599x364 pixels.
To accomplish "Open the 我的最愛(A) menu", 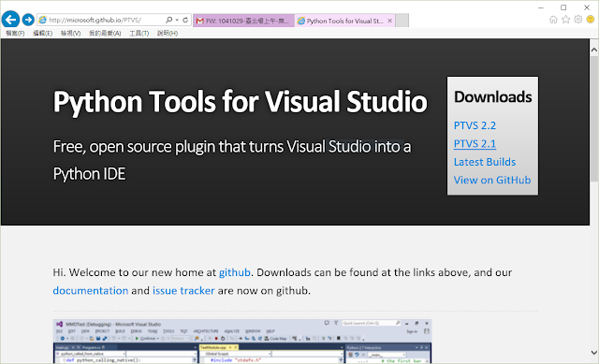I will [x=105, y=34].
